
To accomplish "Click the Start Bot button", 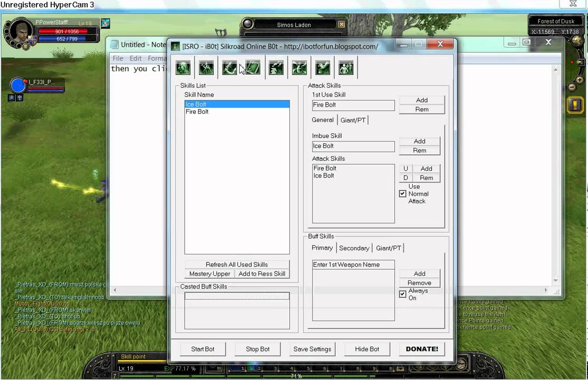I will coord(203,349).
